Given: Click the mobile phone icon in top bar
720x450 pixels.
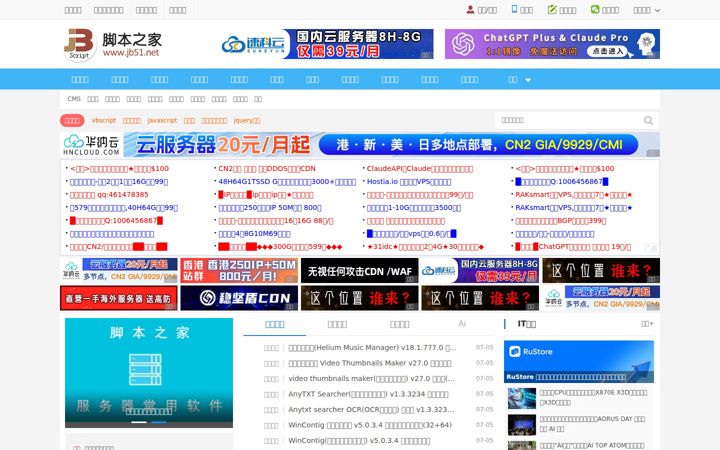Looking at the screenshot, I should click(514, 9).
